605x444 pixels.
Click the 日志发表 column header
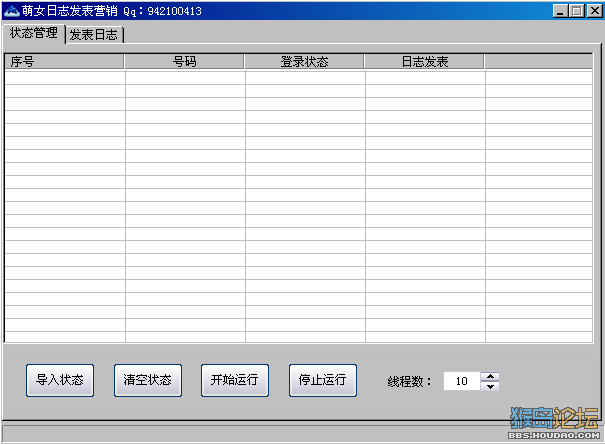click(x=424, y=62)
